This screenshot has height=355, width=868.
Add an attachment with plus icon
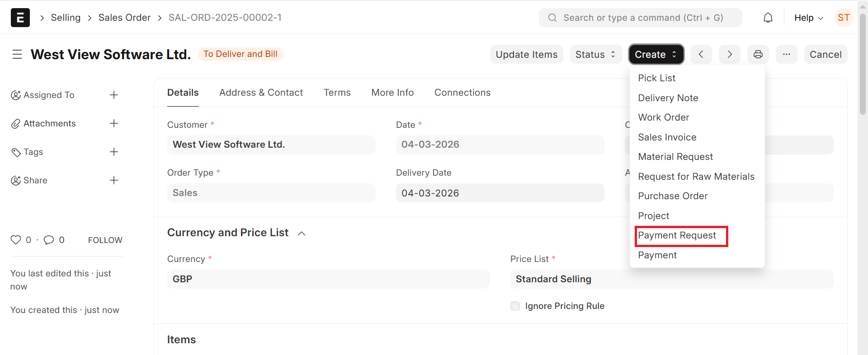tap(114, 123)
